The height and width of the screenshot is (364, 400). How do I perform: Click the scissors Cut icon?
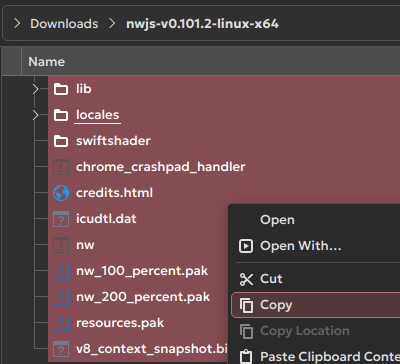coord(246,279)
